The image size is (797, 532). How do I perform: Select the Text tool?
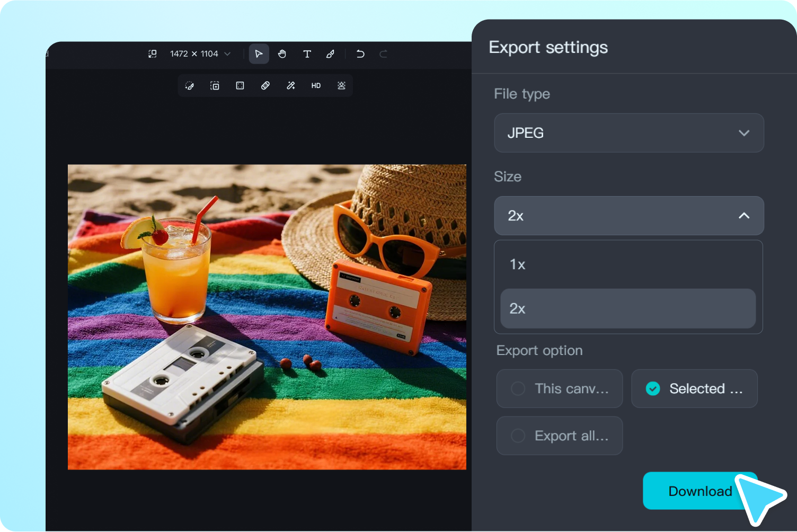(307, 54)
